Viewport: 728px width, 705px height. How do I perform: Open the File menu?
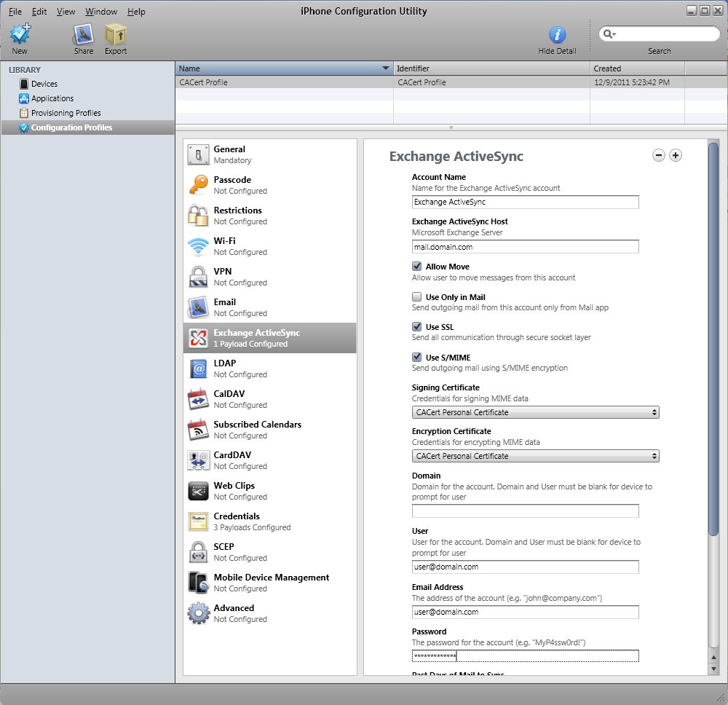click(x=15, y=12)
